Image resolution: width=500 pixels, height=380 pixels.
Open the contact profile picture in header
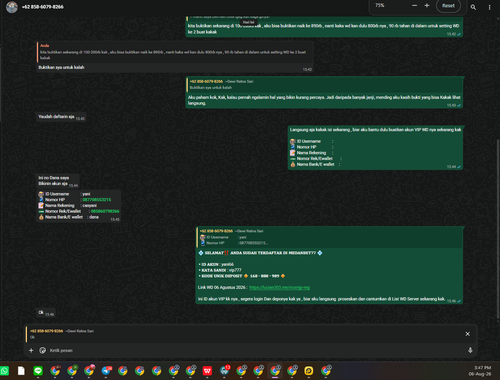coord(12,7)
